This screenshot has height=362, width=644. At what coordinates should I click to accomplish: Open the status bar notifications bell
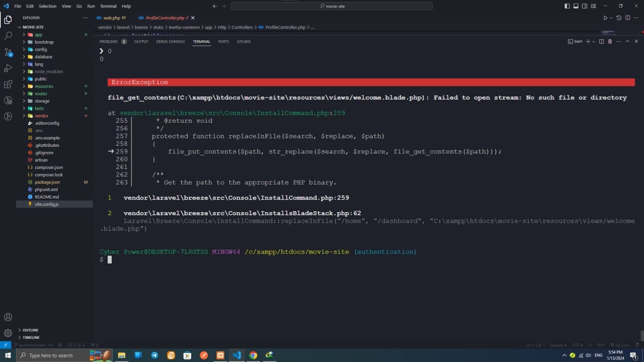(x=636, y=345)
